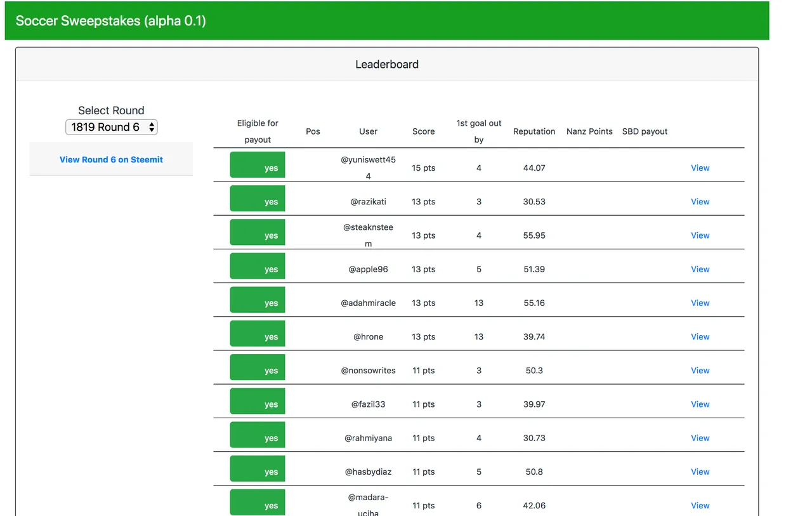Click reputation value 50.3
812x516 pixels.
click(x=534, y=371)
